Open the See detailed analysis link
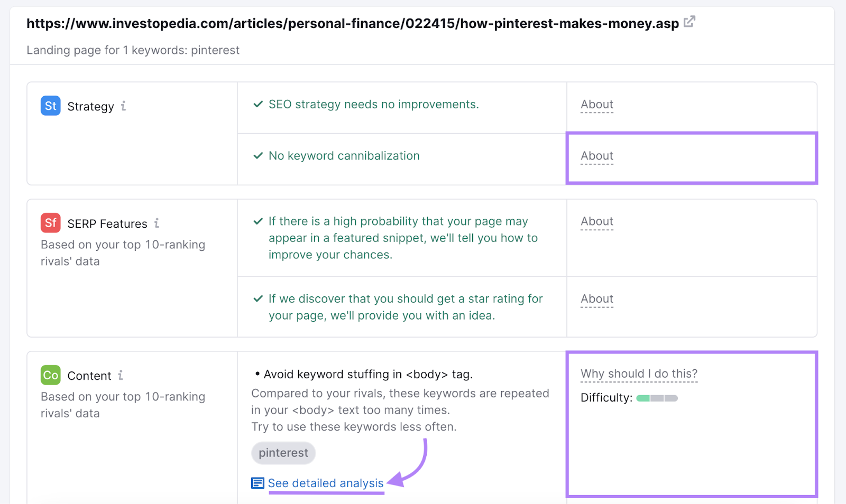Viewport: 846px width, 504px height. [325, 482]
